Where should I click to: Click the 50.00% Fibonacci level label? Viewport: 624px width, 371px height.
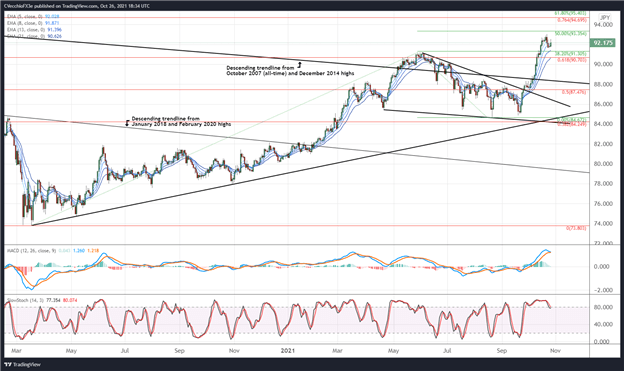click(570, 34)
